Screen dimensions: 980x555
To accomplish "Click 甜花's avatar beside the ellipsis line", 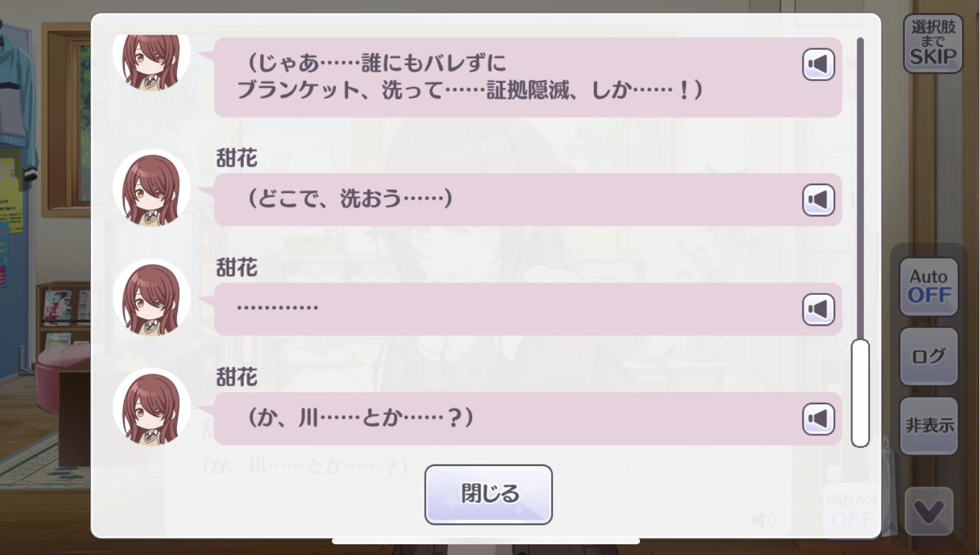I will tap(151, 298).
